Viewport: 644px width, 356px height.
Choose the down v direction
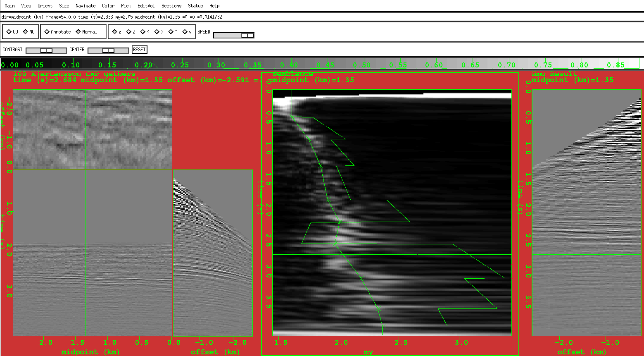(185, 32)
